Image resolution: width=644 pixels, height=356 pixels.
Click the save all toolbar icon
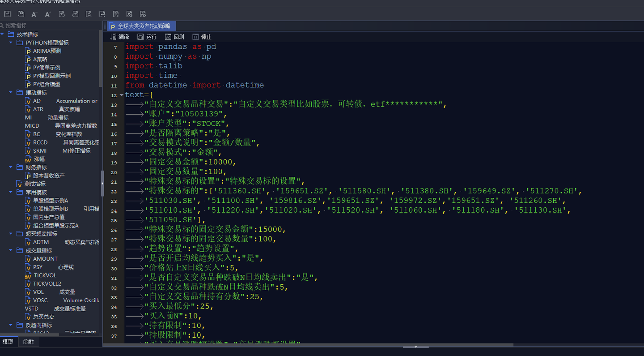(x=21, y=14)
